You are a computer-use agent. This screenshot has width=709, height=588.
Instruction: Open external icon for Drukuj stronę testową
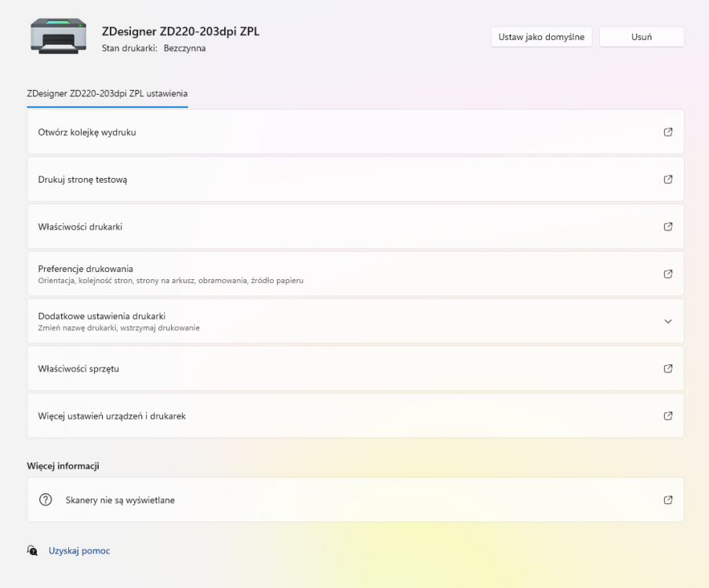coord(668,180)
